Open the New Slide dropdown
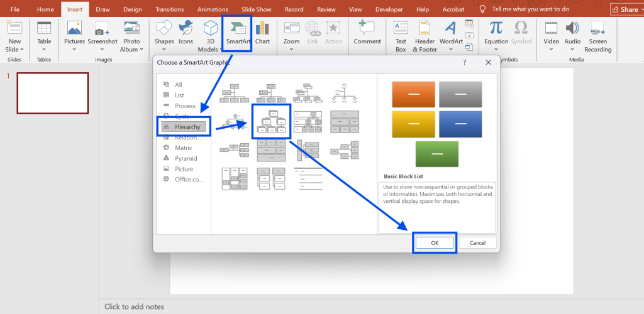644x314 pixels. click(14, 49)
